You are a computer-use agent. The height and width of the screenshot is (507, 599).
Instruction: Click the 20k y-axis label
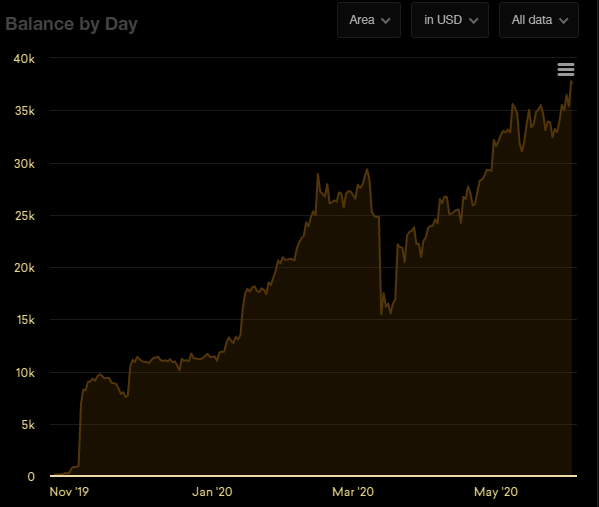(x=24, y=268)
